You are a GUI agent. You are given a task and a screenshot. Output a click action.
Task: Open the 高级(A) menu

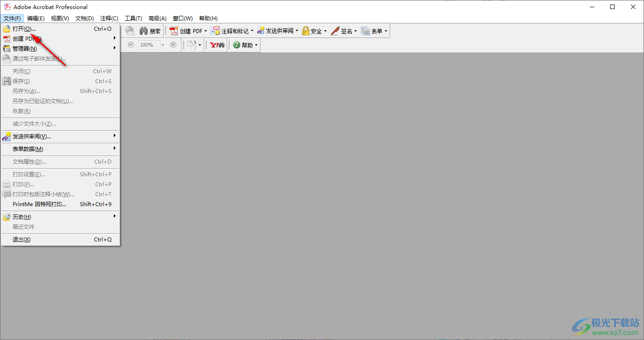point(158,18)
